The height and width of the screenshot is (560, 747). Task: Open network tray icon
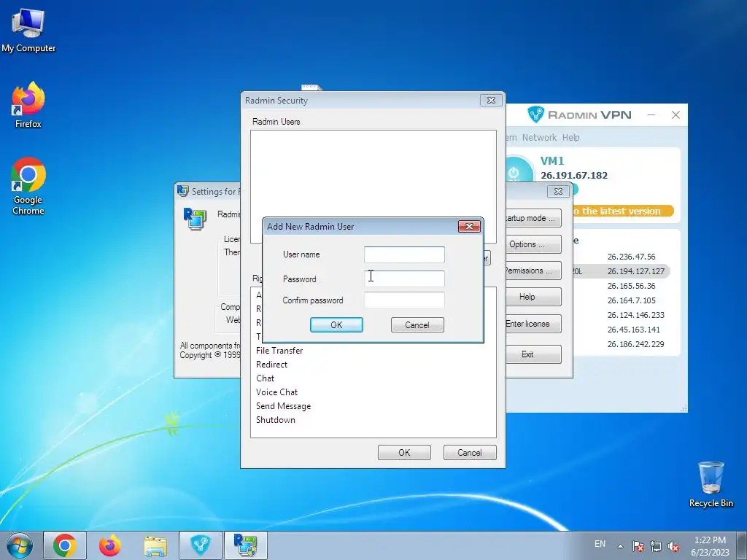tap(656, 546)
